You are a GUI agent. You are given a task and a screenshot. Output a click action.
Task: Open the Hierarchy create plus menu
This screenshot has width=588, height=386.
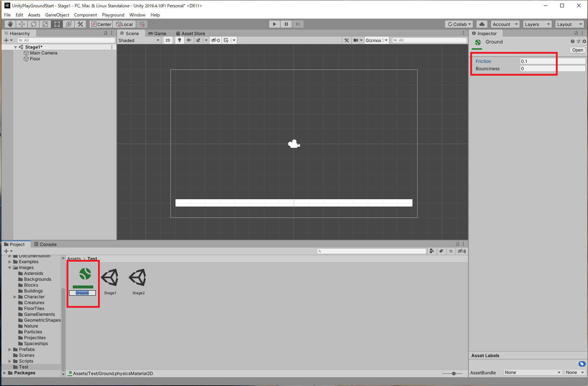pos(8,40)
